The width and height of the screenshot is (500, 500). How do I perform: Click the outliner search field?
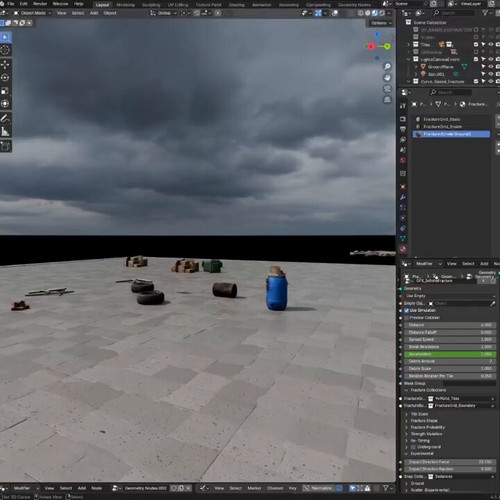(453, 13)
